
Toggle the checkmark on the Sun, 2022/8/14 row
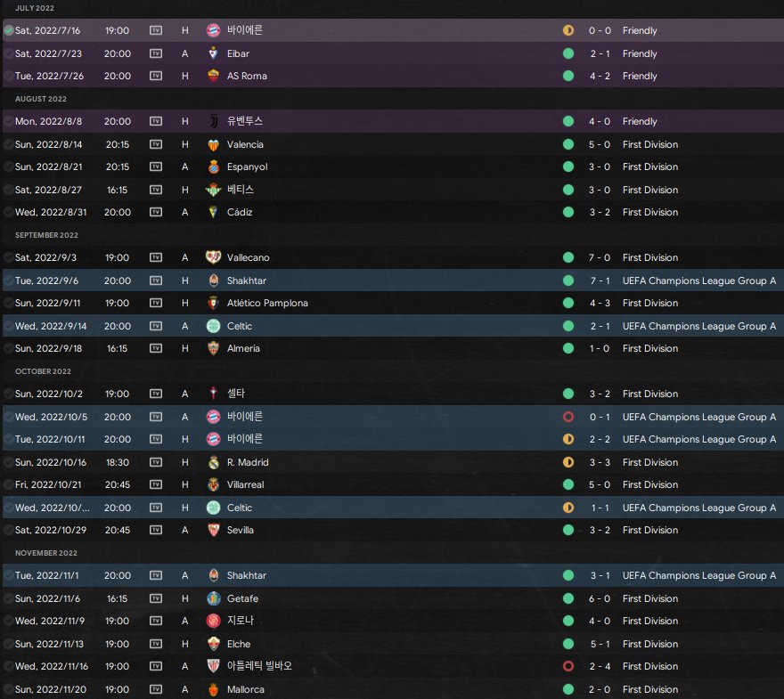[x=9, y=144]
